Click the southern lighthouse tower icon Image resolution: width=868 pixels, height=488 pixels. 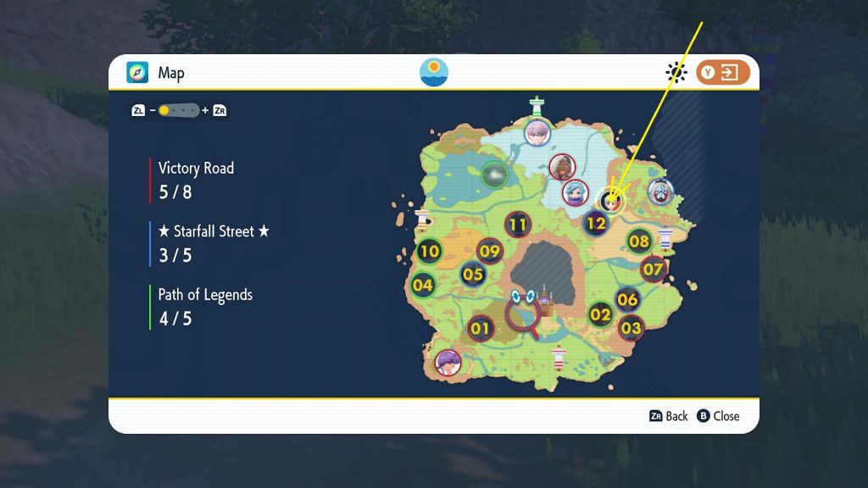point(559,358)
